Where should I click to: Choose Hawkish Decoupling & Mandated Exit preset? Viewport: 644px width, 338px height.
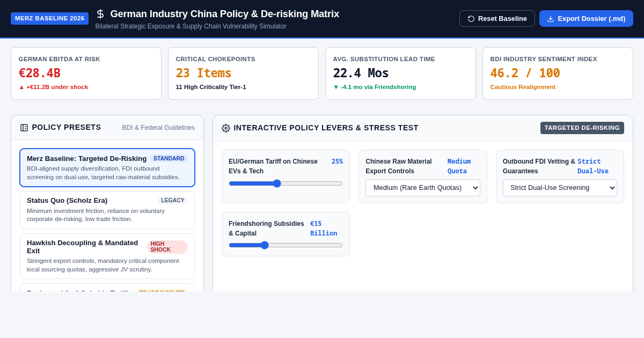107,256
